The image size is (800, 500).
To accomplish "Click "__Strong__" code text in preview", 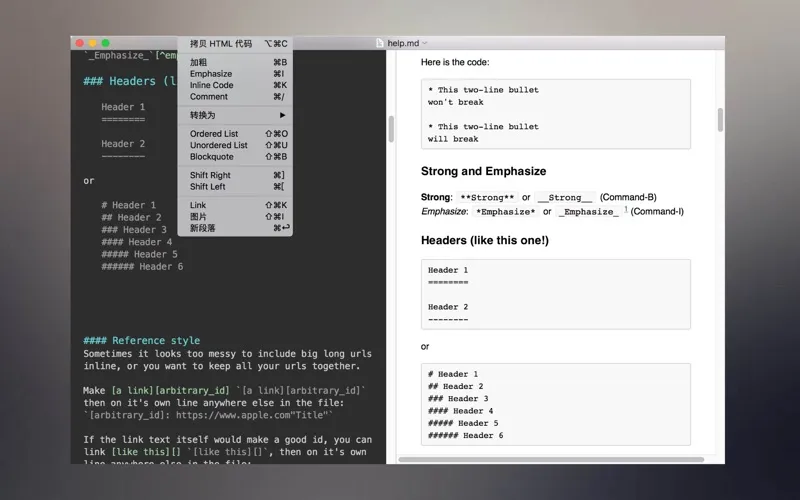I will [x=565, y=197].
